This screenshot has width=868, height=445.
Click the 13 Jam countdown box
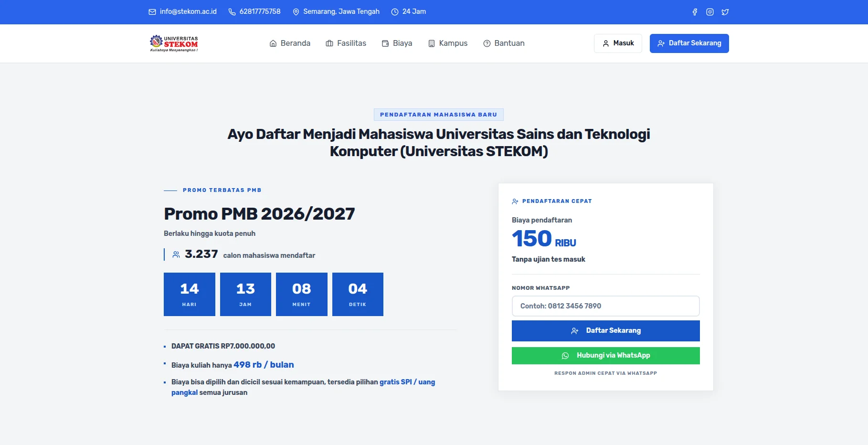(x=245, y=294)
